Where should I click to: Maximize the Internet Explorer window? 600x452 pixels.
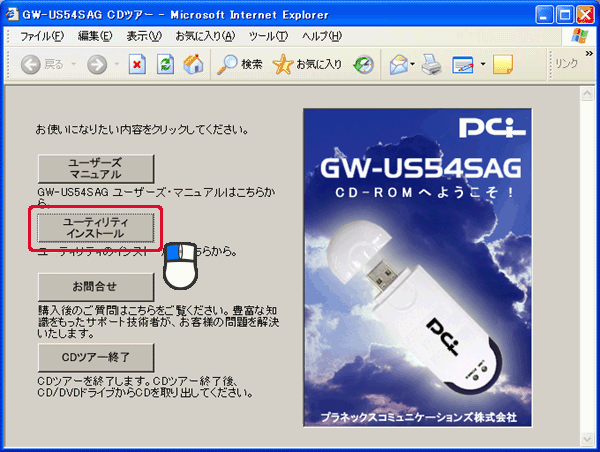click(565, 15)
